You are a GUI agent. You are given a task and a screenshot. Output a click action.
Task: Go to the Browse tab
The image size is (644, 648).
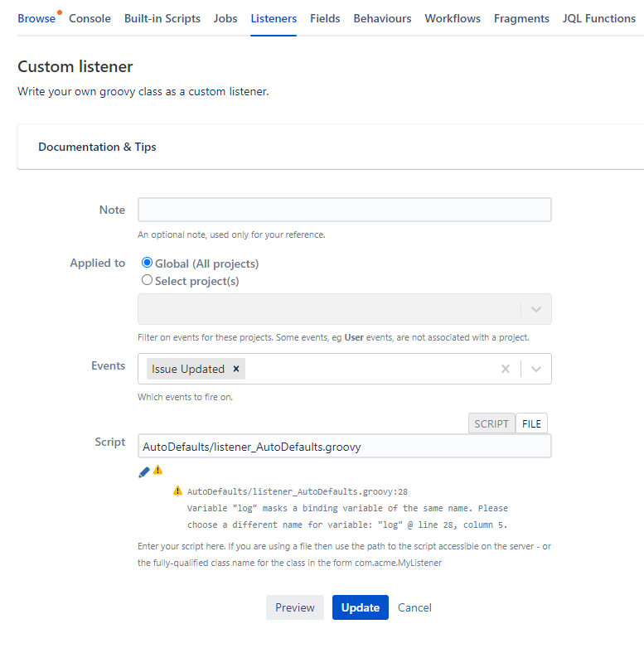[x=36, y=18]
